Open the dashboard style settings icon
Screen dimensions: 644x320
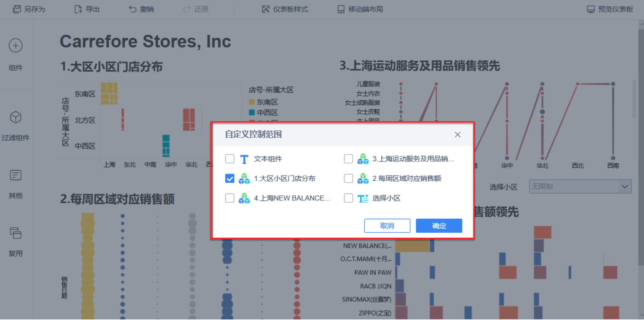265,9
